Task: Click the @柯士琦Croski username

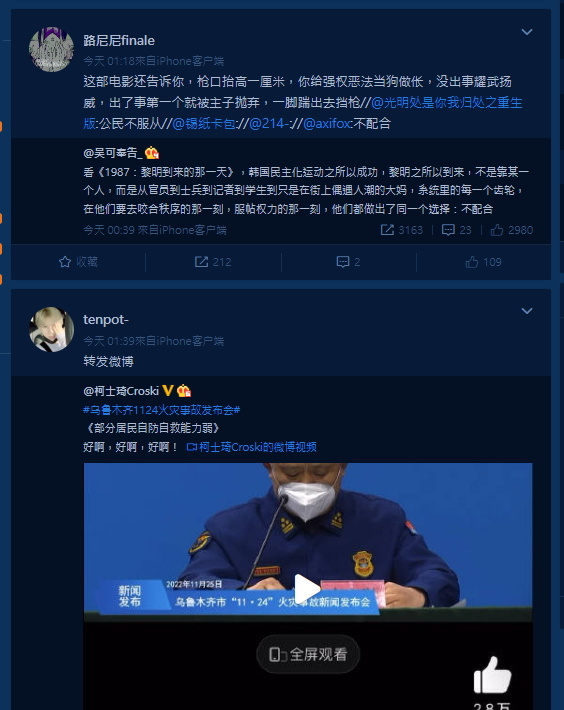Action: (x=121, y=391)
